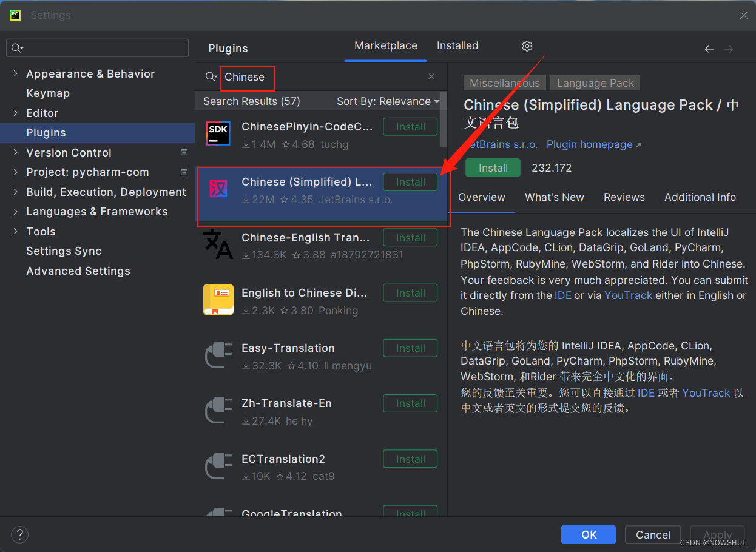This screenshot has height=552, width=756.
Task: Install Chinese (Simplified) pack from details pane
Action: coord(493,168)
